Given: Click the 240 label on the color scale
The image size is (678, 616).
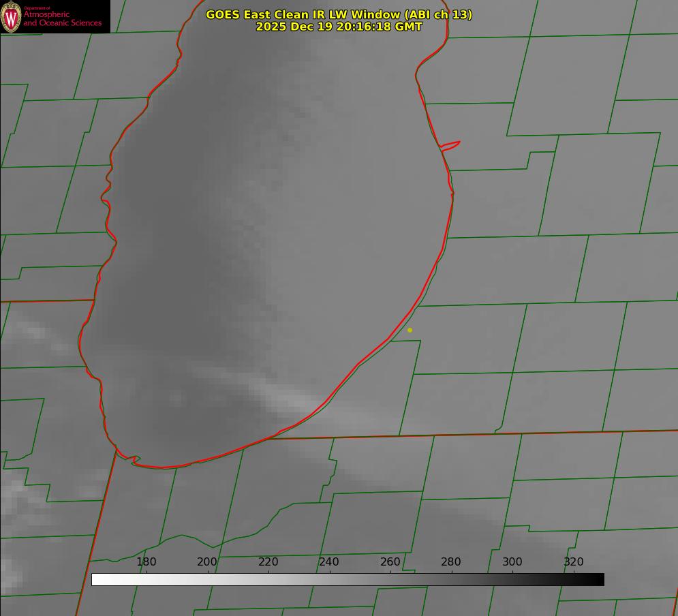Looking at the screenshot, I should 329,561.
